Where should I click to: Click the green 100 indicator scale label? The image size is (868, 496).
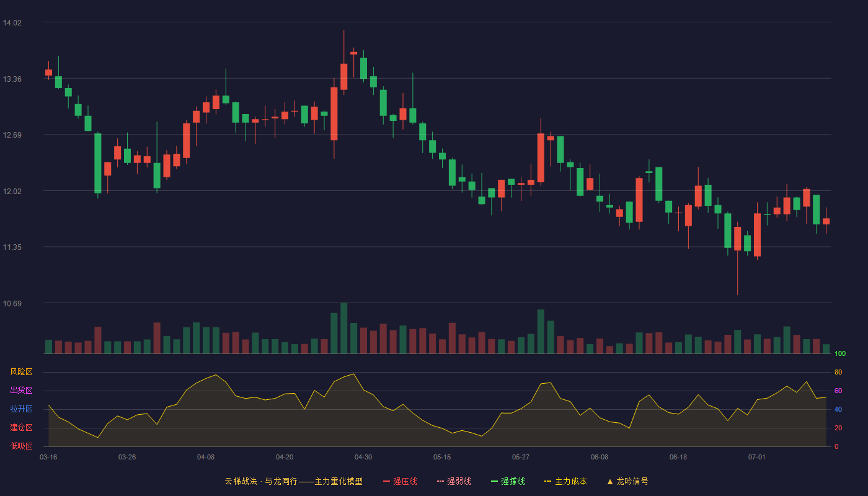[x=840, y=353]
